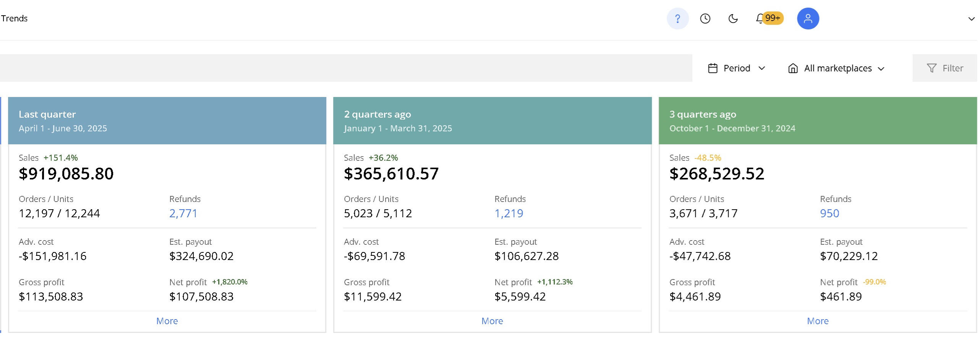Select the Last quarter card header
980x349 pixels.
tap(167, 121)
